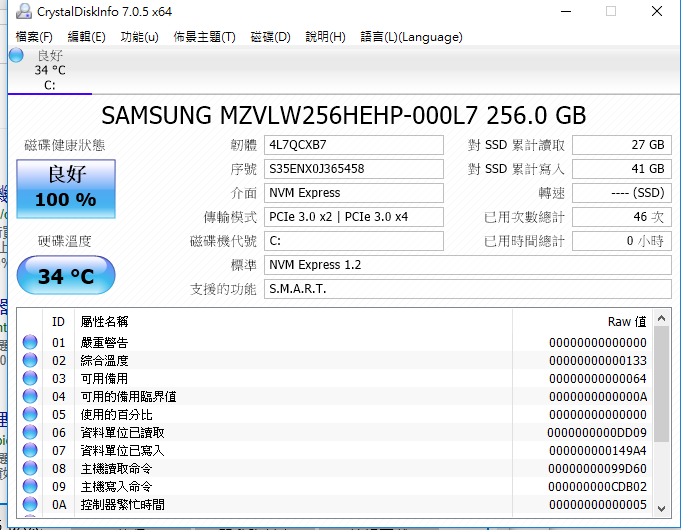Click raw value 000000000CDB02
The width and height of the screenshot is (681, 530).
(x=597, y=487)
